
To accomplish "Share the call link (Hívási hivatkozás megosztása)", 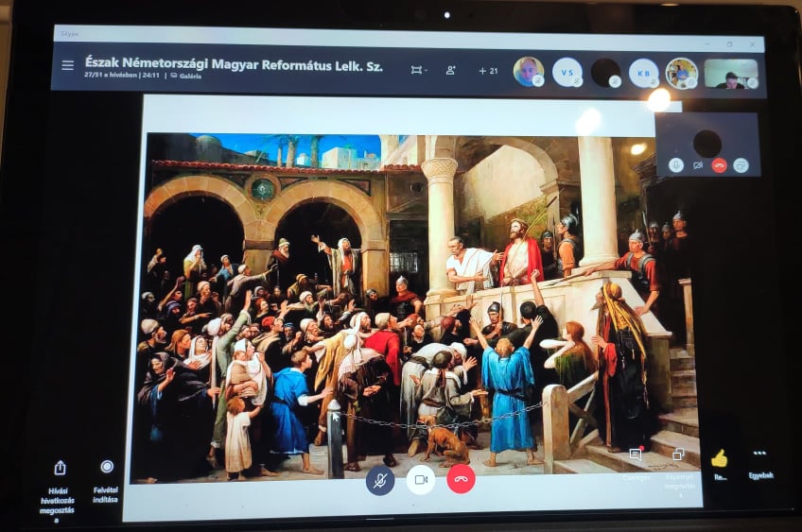I will tap(58, 491).
